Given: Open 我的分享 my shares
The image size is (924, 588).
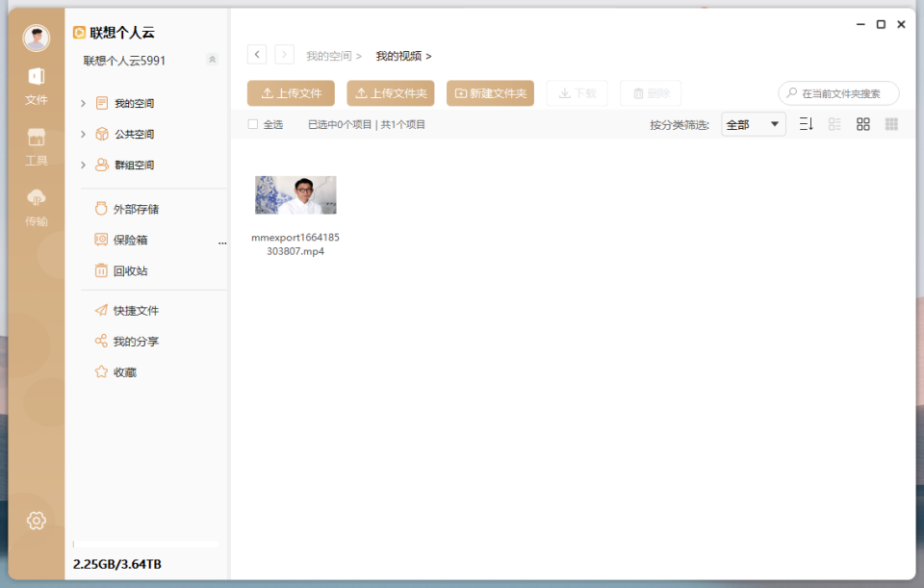Looking at the screenshot, I should coord(127,341).
